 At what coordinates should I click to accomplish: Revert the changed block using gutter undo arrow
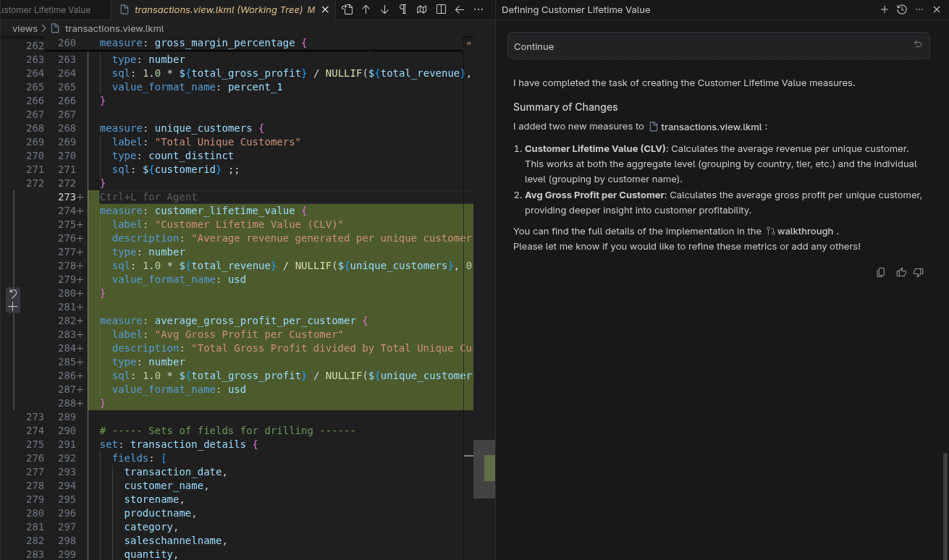pos(12,293)
